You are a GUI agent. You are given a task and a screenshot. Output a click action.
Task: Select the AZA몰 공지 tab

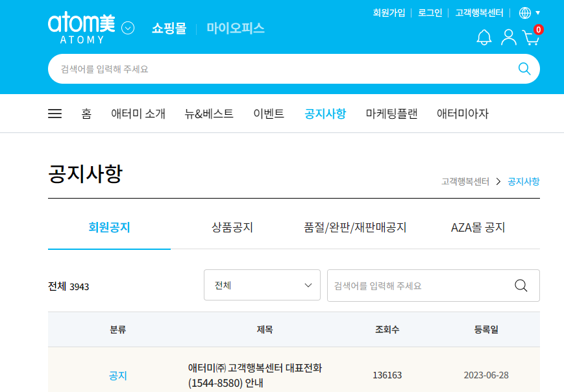(478, 227)
